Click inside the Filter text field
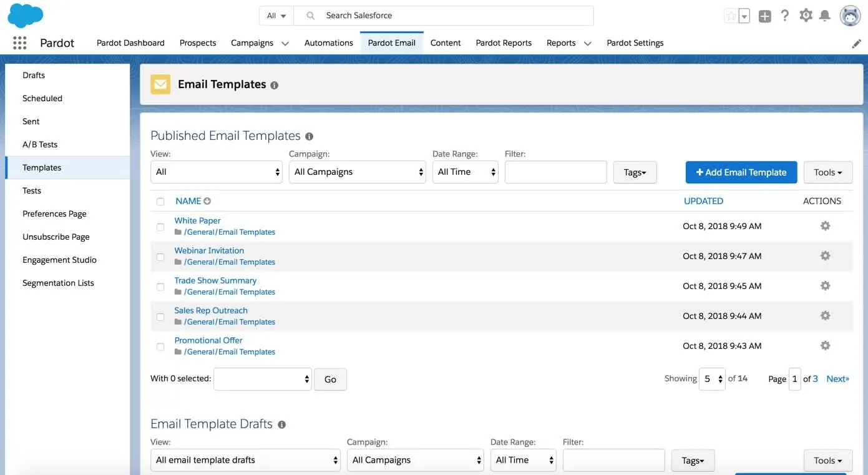The width and height of the screenshot is (868, 475). pos(555,171)
